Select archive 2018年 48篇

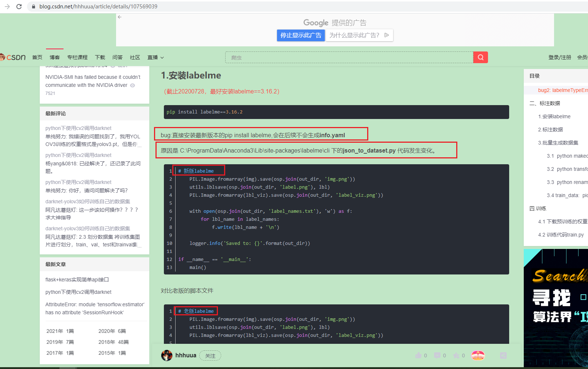(114, 342)
